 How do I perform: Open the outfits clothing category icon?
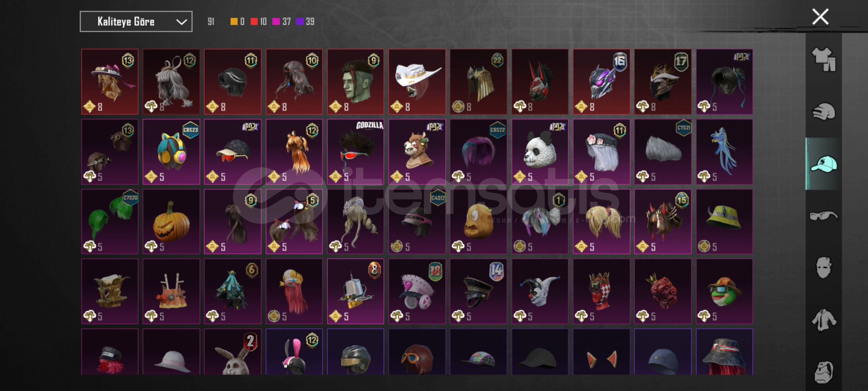(x=824, y=59)
